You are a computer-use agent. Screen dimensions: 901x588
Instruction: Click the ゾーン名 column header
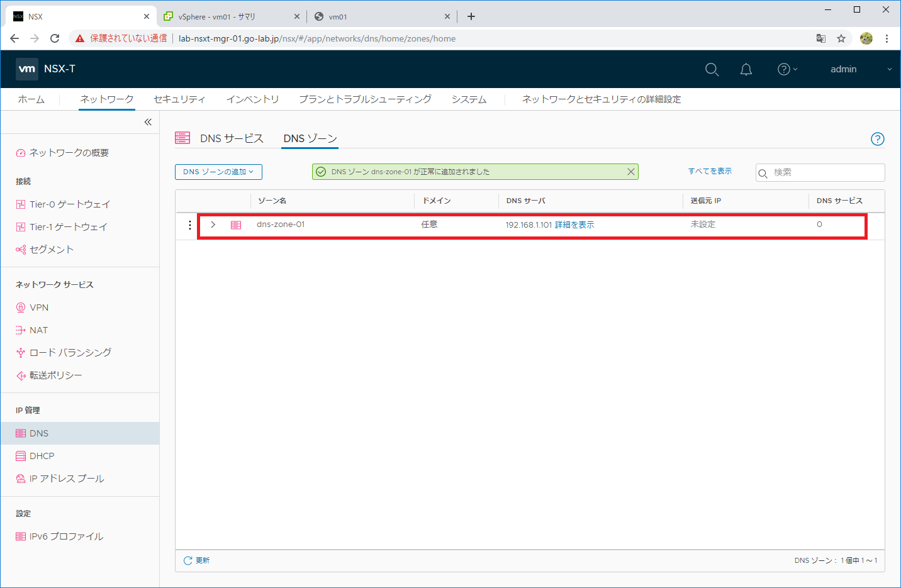pos(272,201)
